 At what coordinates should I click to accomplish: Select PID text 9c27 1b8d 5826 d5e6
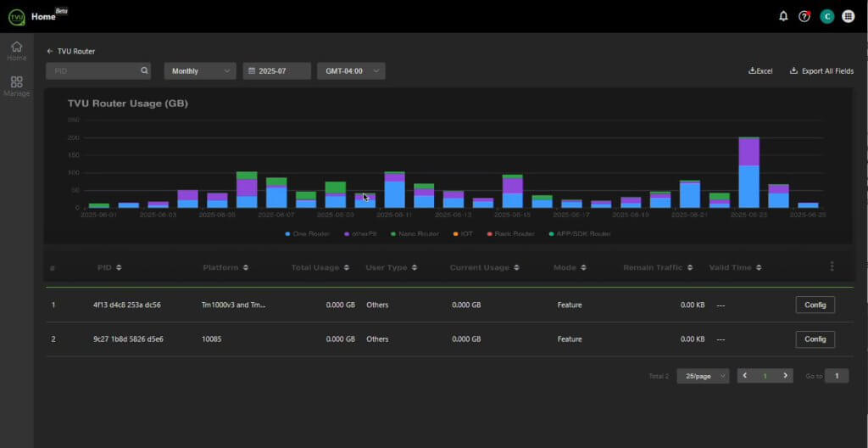[x=128, y=339]
